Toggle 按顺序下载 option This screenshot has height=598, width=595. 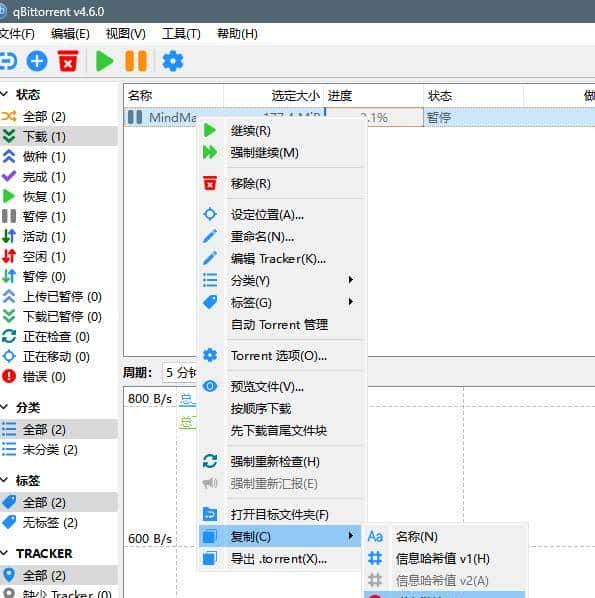pyautogui.click(x=281, y=408)
